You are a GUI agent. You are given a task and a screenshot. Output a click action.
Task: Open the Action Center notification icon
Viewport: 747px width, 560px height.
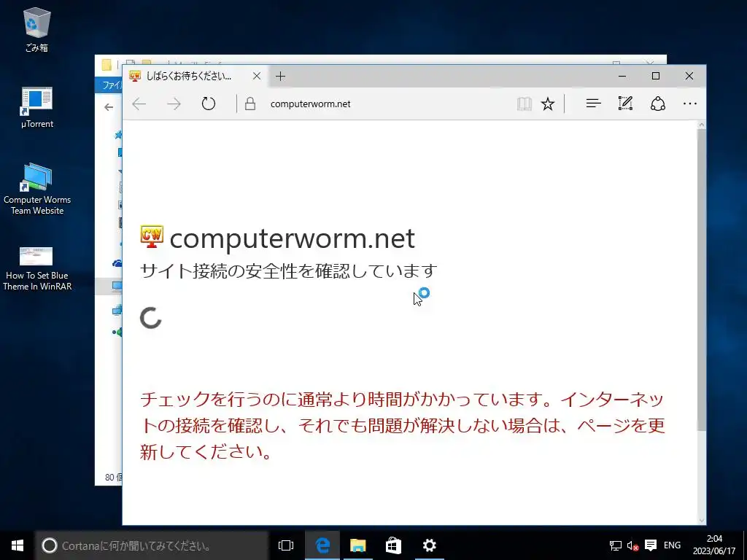click(x=651, y=545)
